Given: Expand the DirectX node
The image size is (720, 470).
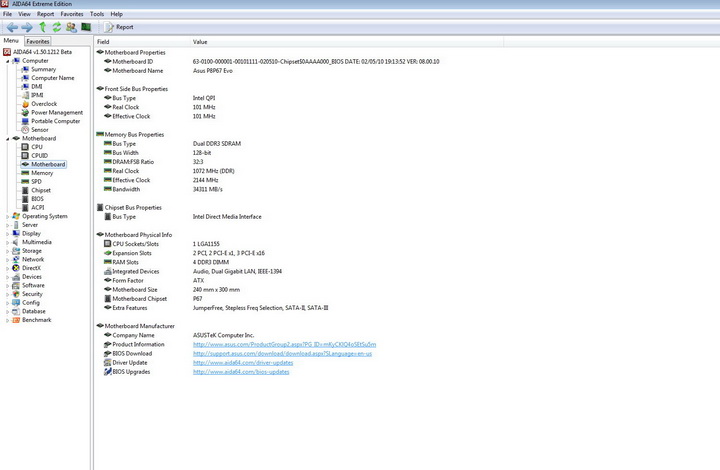Looking at the screenshot, I should (7, 268).
